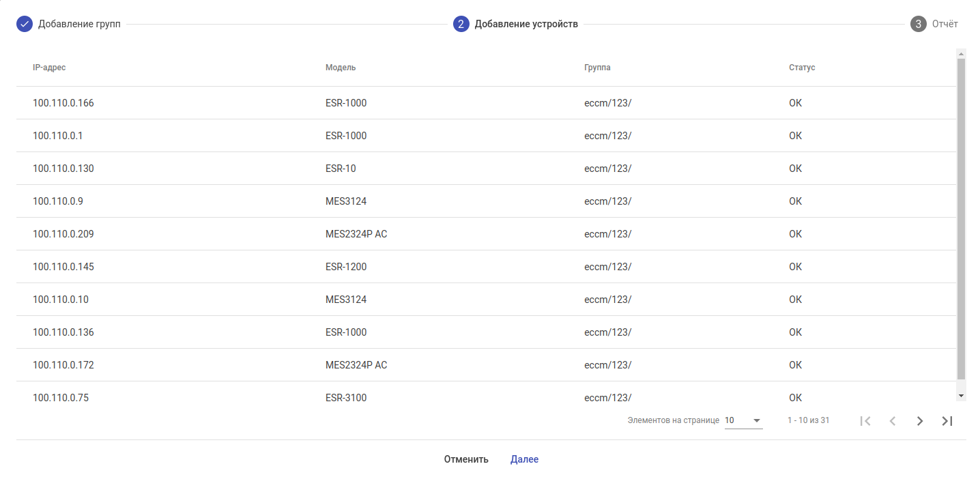The height and width of the screenshot is (492, 980).
Task: Sort by the Модель column header
Action: [341, 68]
